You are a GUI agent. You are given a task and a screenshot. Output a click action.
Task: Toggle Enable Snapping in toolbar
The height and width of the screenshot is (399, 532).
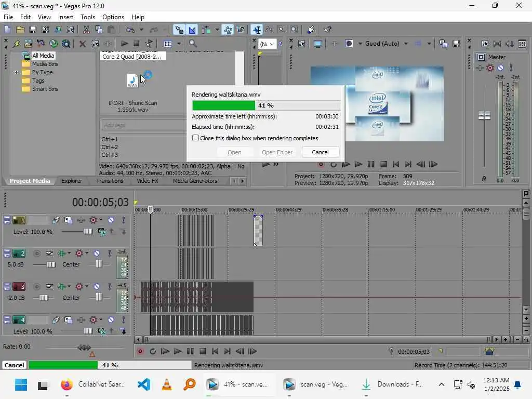tap(179, 30)
